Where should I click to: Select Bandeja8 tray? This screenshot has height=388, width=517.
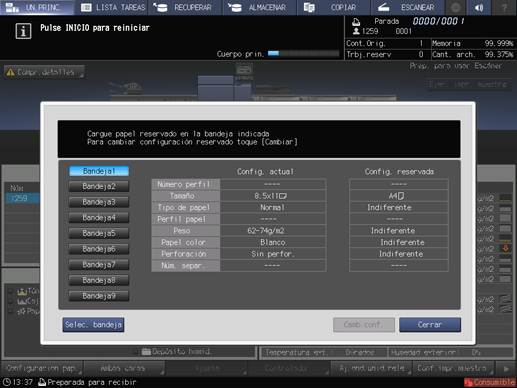click(x=99, y=280)
